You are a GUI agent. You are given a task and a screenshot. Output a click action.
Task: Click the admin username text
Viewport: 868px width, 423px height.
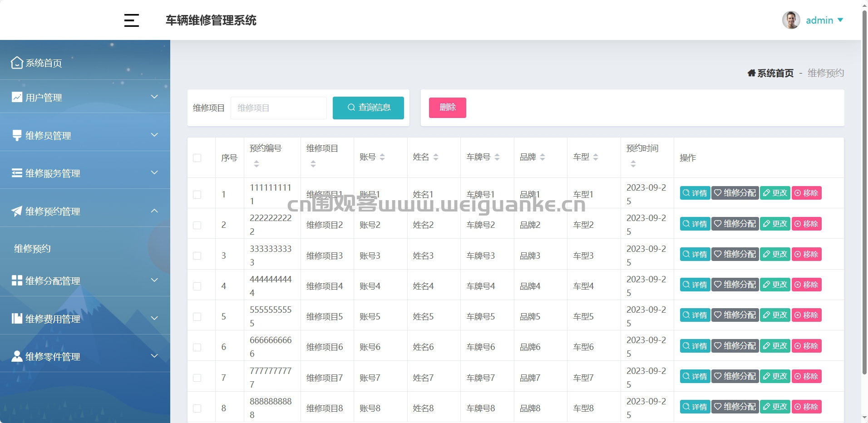tap(819, 20)
